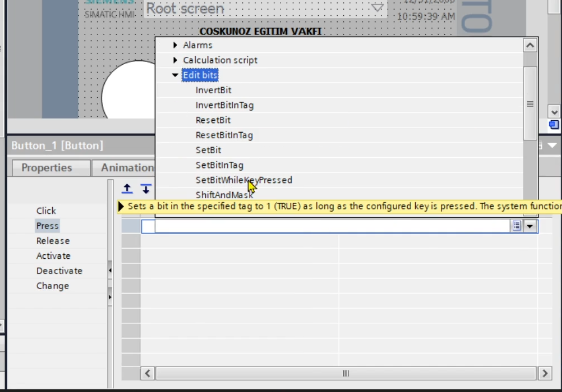562x392 pixels.
Task: Collapse event list with the left splitter arrow
Action: click(110, 270)
